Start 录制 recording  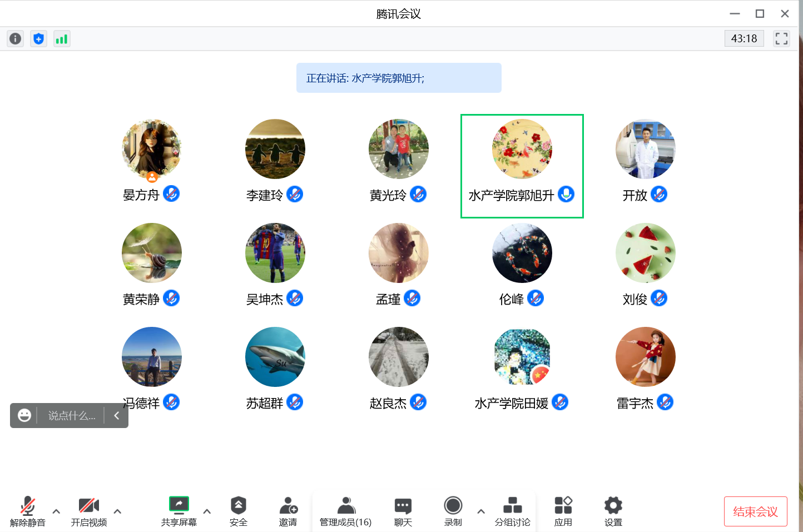(x=453, y=511)
